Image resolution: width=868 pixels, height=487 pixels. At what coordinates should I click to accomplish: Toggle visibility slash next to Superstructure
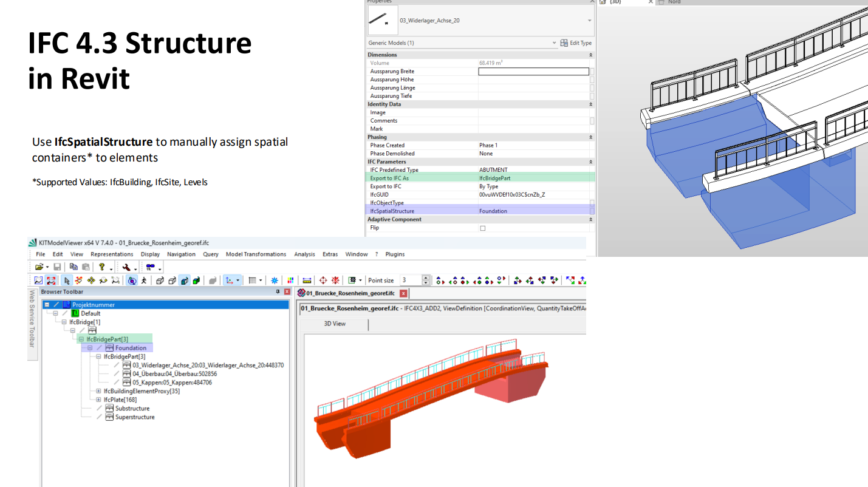tap(99, 417)
